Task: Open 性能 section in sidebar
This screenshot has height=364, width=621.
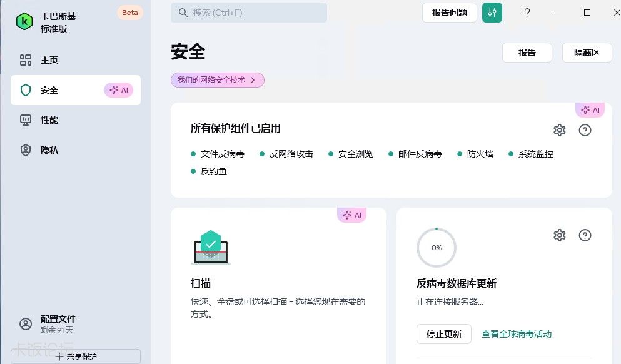Action: coord(49,120)
